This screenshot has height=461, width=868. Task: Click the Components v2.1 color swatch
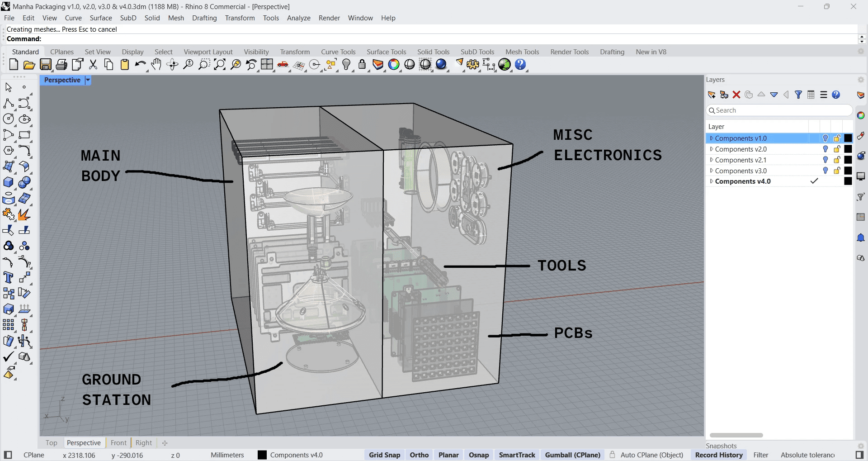(x=848, y=160)
